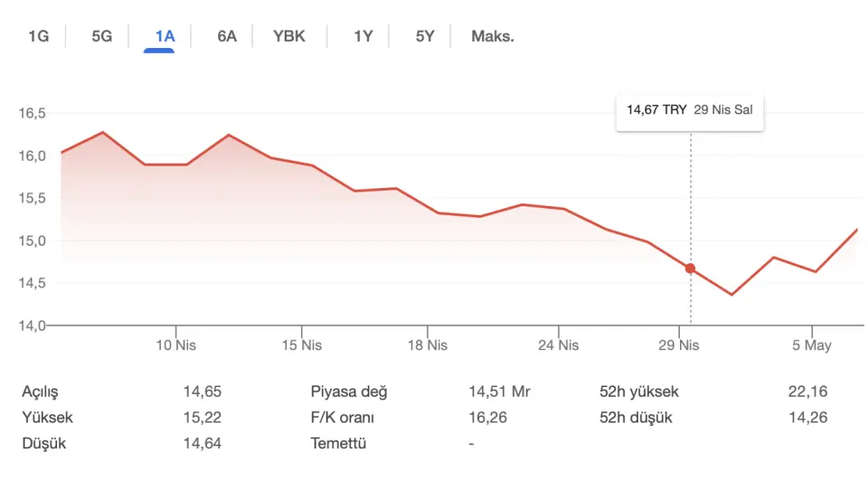Select the YBK year-to-date tab
Screen dimensions: 868x481
pyautogui.click(x=289, y=36)
